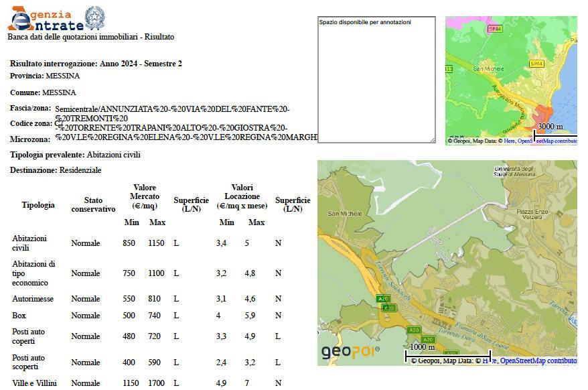588x390 pixels.
Task: Click max market value 1100
Action: (x=156, y=273)
